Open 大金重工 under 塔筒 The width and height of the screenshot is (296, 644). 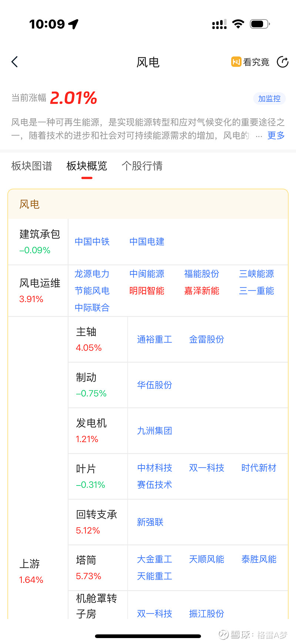155,559
